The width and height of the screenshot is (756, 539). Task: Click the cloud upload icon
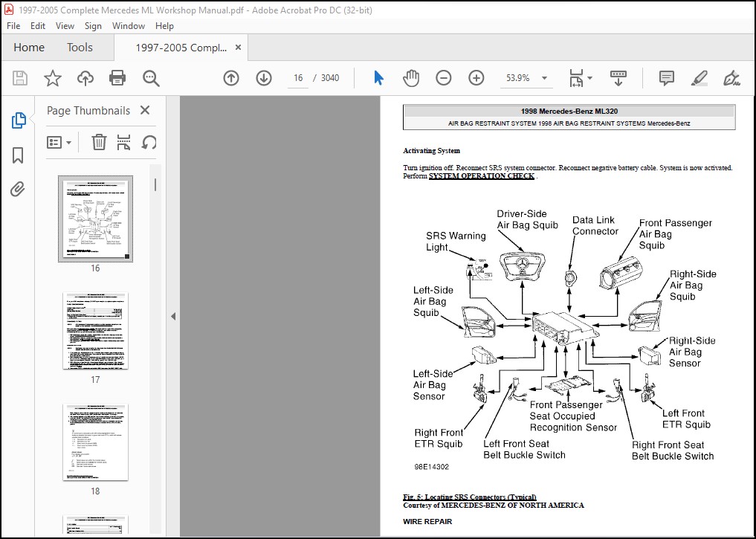click(x=85, y=78)
